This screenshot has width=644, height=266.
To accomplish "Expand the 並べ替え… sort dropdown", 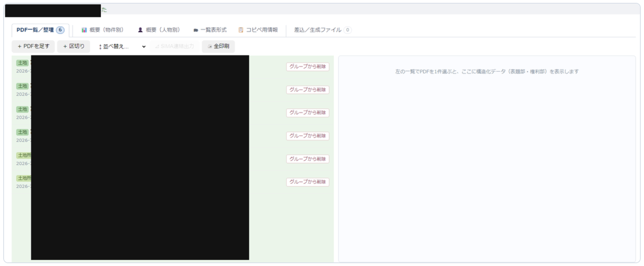I will 122,46.
